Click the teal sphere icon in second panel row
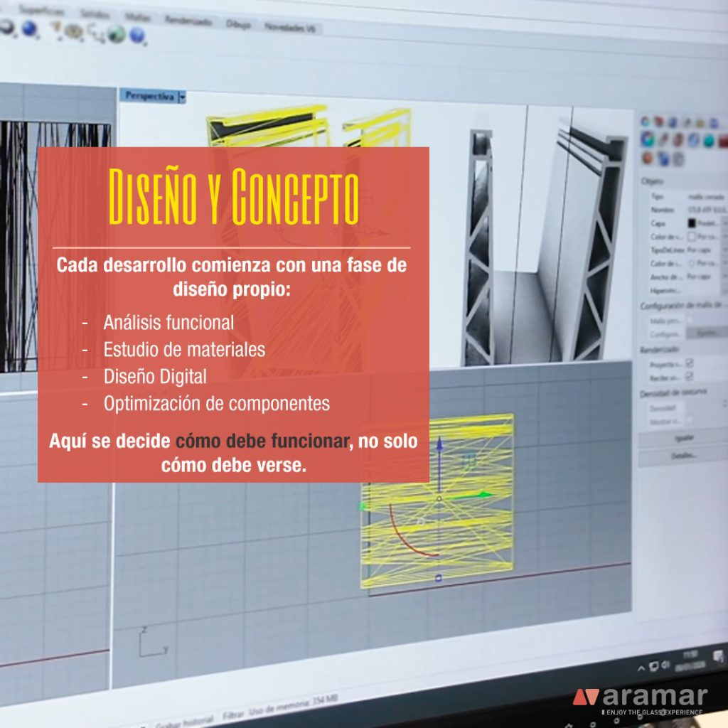Screen dimensions: 728x728 709,140
